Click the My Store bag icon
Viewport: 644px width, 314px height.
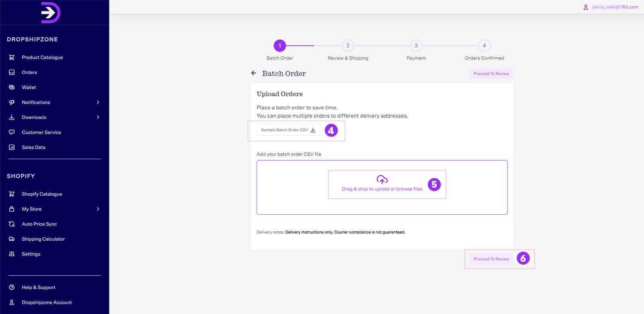pos(12,209)
